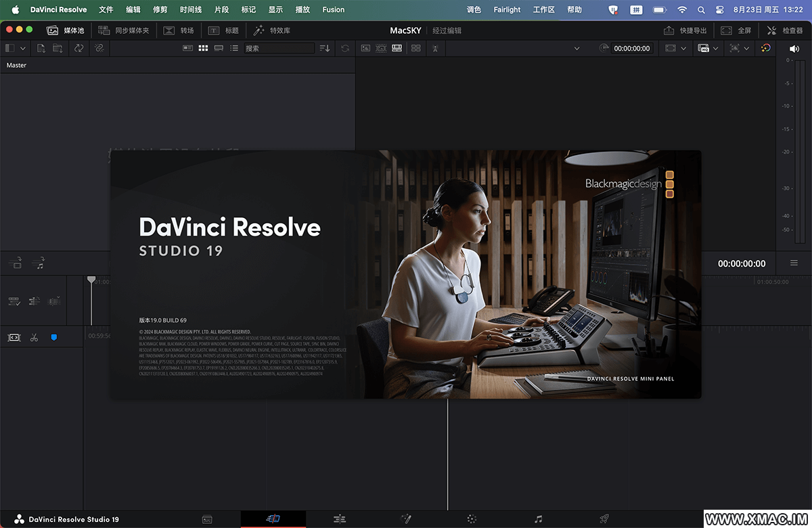Click the Import Media icon in media pool toolbar
The image size is (812, 528).
click(x=41, y=48)
